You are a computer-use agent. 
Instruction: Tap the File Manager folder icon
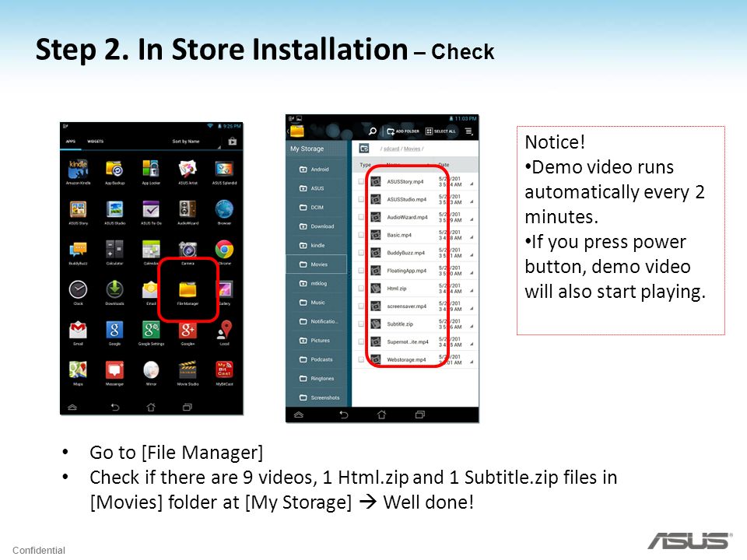click(188, 289)
